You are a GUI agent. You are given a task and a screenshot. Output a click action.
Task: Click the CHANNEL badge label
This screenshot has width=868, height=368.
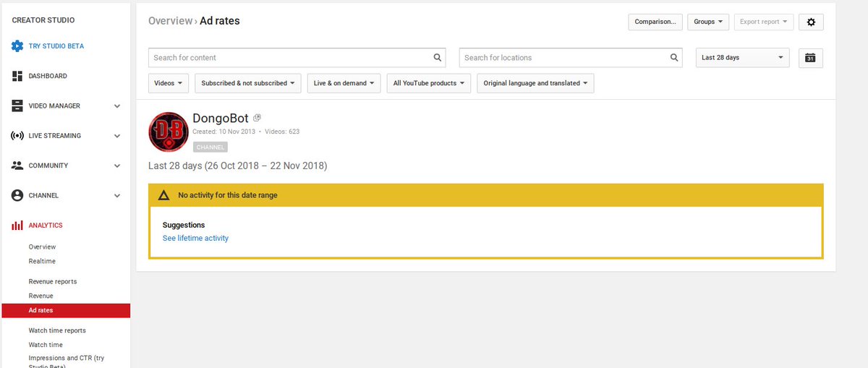(210, 147)
